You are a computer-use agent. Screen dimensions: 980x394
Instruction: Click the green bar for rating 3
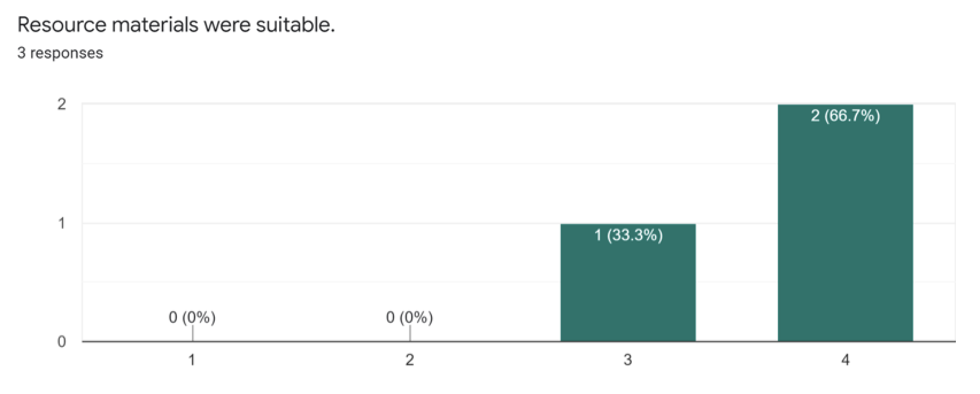click(x=628, y=283)
